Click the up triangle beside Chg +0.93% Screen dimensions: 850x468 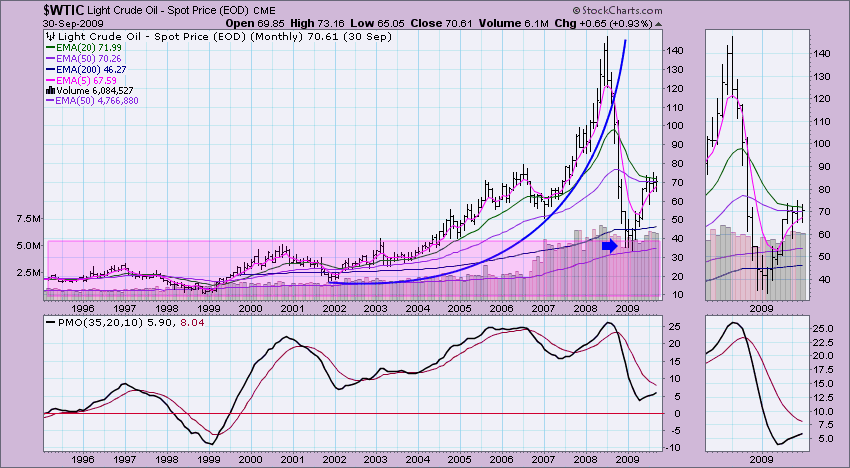(658, 24)
